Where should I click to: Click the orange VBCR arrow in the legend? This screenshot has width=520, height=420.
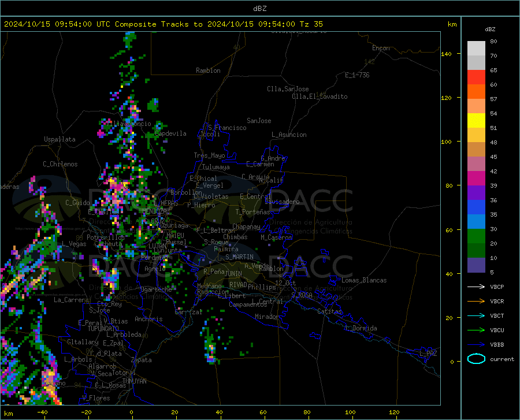point(476,302)
